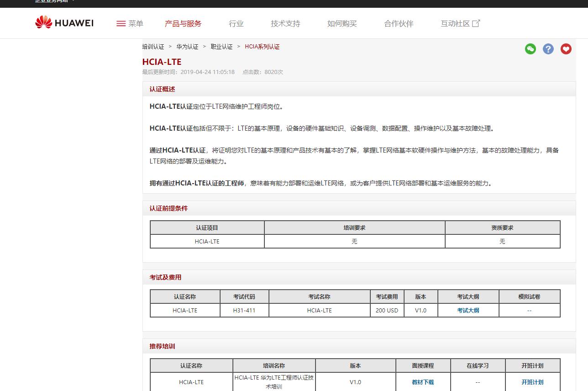Click the last updated time 2019-04-24 11:05:18
This screenshot has width=588, height=391.
[207, 72]
